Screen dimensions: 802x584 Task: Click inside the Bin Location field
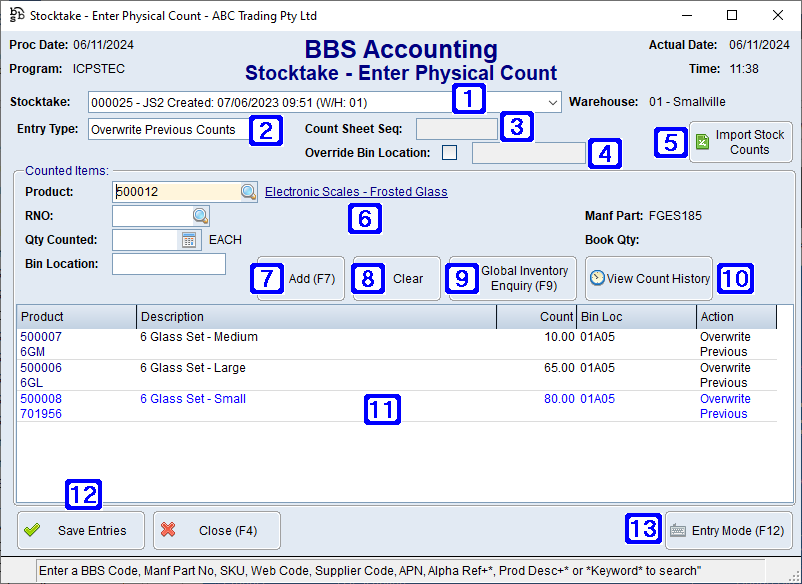point(168,263)
